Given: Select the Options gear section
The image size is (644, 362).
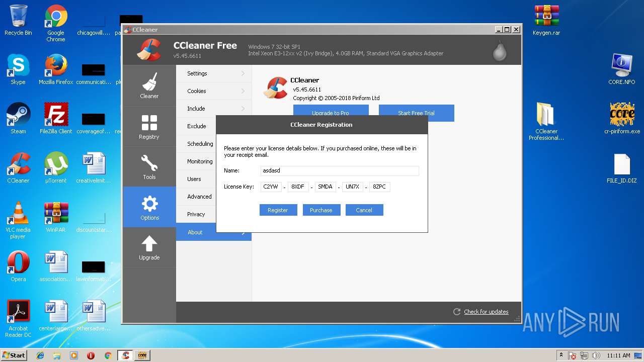Looking at the screenshot, I should [x=149, y=207].
